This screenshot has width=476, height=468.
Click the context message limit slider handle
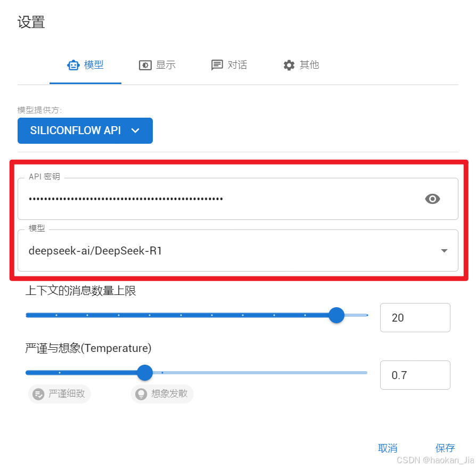(337, 315)
